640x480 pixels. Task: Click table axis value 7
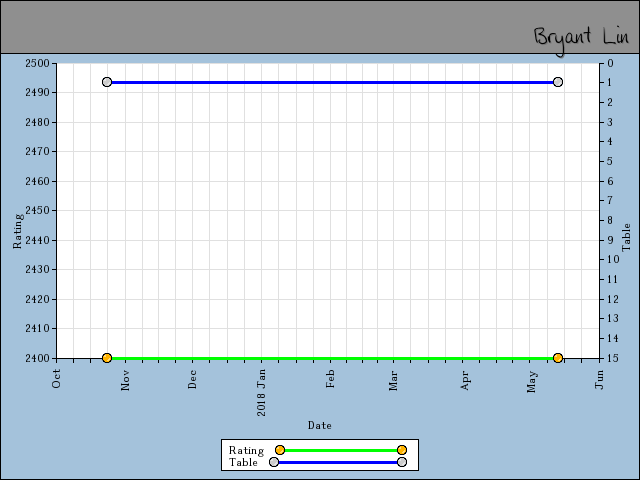610,200
